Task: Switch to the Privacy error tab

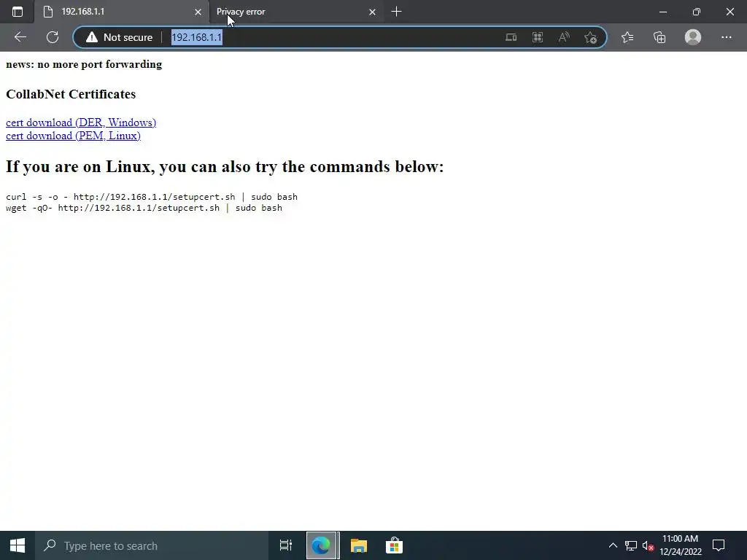Action: point(295,12)
